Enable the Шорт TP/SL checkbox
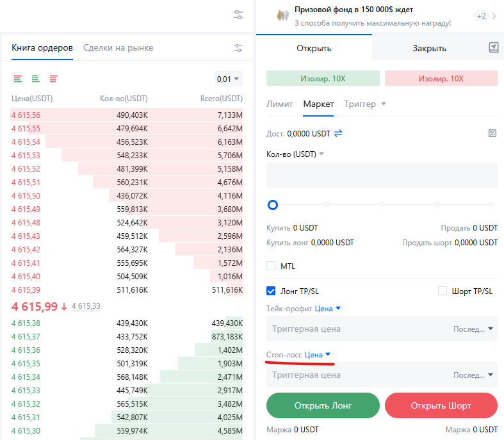This screenshot has width=504, height=440. [443, 291]
